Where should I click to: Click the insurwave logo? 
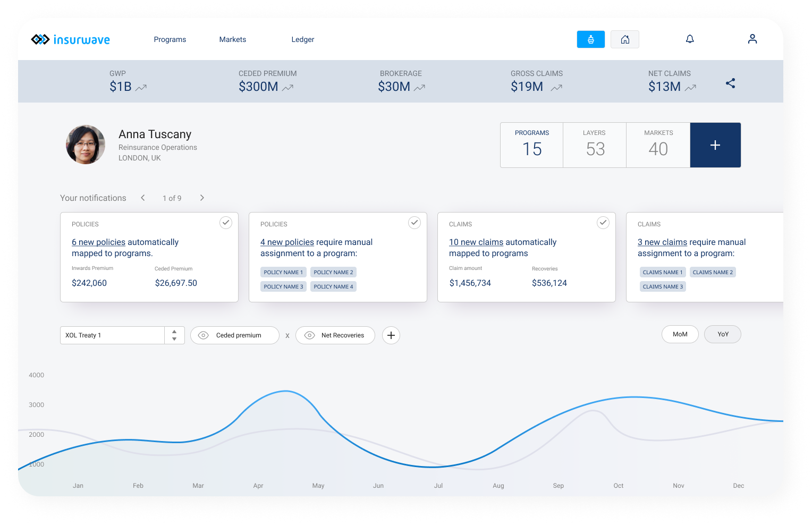70,39
